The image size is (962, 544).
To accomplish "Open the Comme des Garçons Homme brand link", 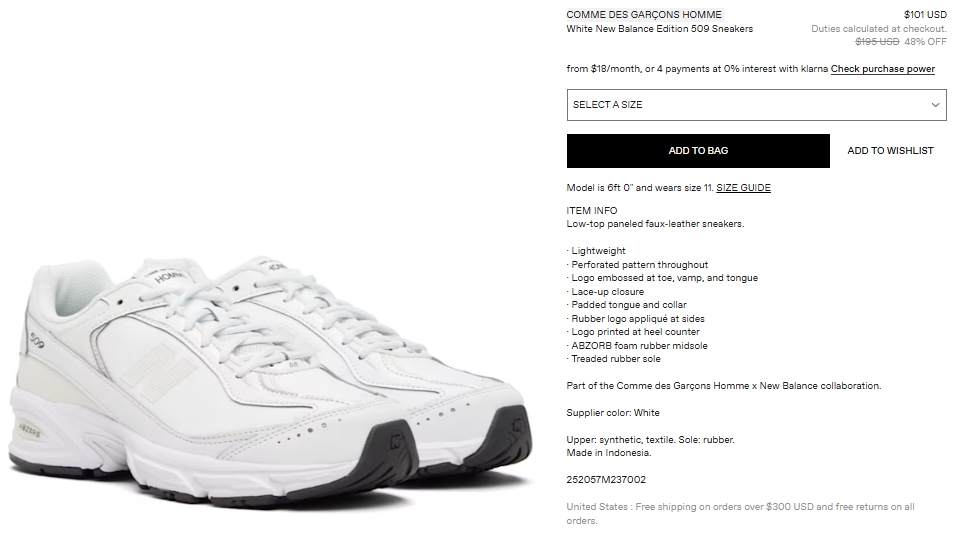I will click(644, 14).
